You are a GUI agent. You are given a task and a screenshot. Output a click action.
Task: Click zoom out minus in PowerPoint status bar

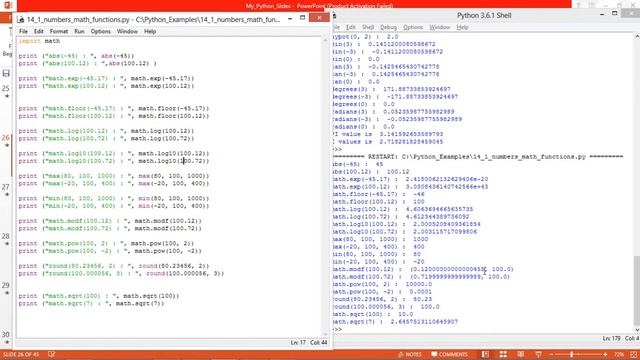click(x=551, y=354)
